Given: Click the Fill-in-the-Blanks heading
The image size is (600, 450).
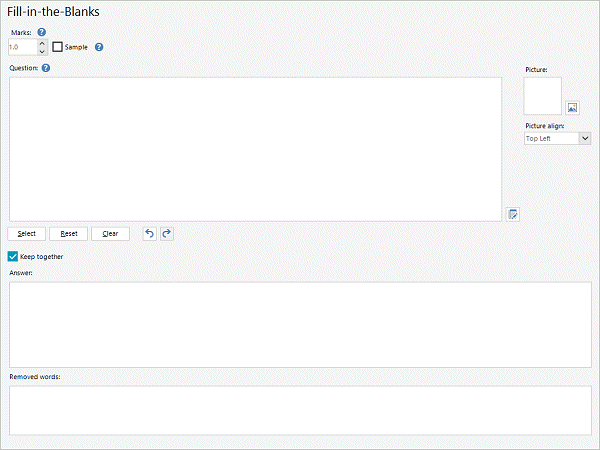Looking at the screenshot, I should tap(53, 11).
